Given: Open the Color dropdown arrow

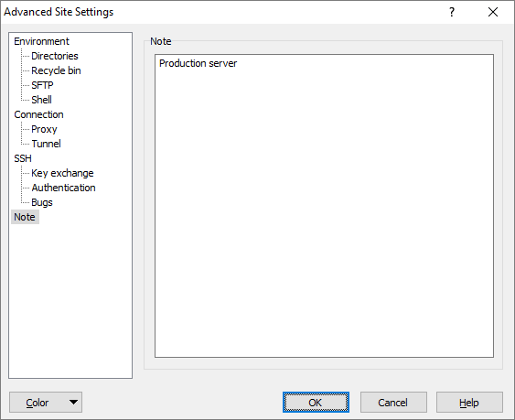Looking at the screenshot, I should point(73,402).
